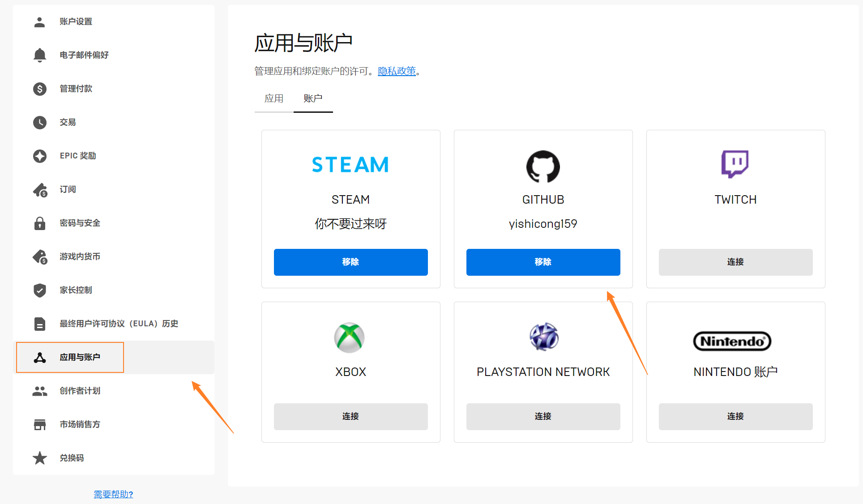Click the Twitch logo icon
The width and height of the screenshot is (863, 504).
(x=735, y=164)
